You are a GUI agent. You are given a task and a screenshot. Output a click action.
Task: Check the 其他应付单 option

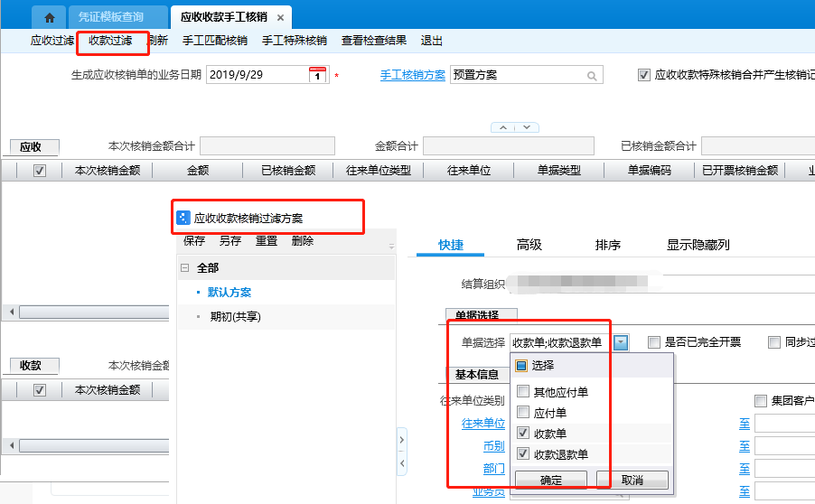click(x=523, y=392)
